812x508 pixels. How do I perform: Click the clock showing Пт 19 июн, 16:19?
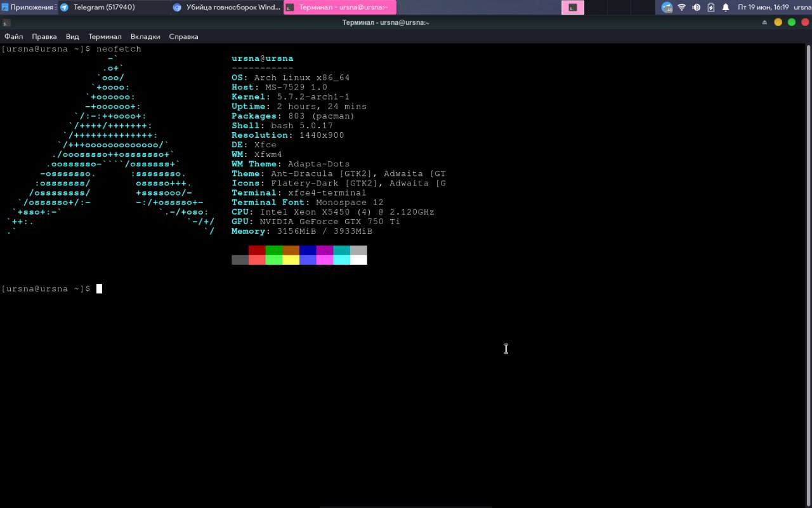(763, 8)
